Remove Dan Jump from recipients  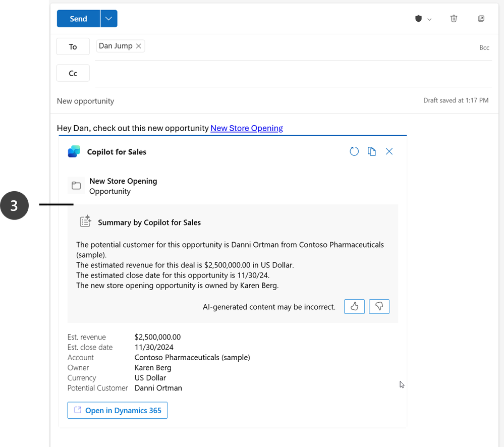[139, 46]
